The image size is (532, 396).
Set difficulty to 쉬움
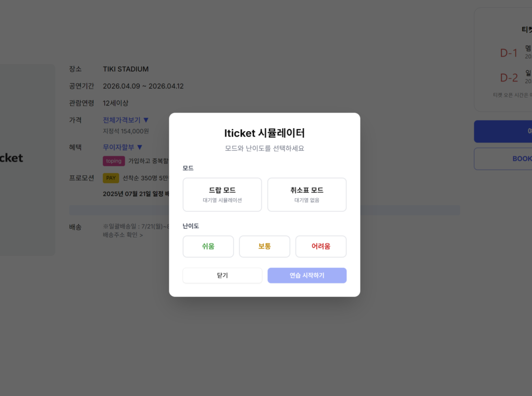[x=208, y=247]
